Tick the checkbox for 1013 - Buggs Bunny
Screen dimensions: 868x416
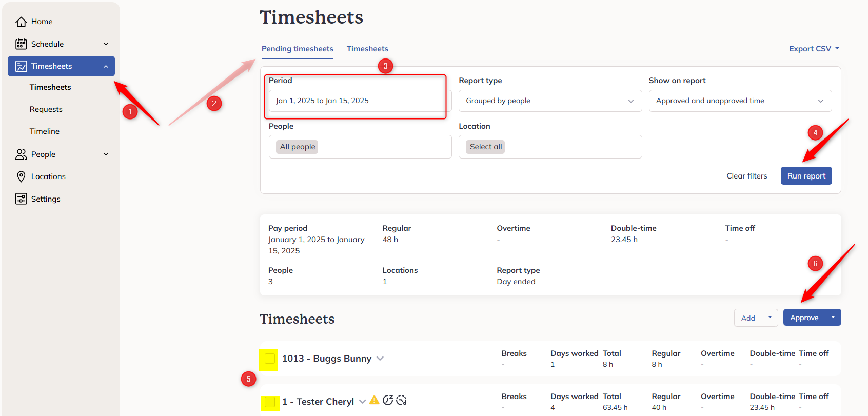click(269, 359)
